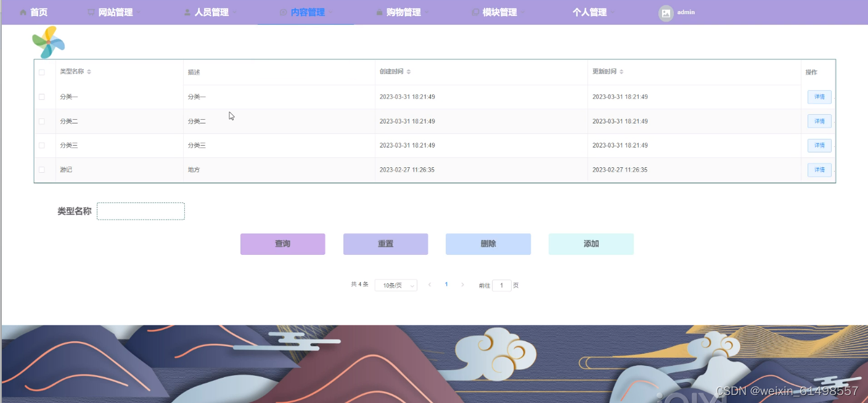Click the bag icon beside 购物管理
The width and height of the screenshot is (868, 403).
(x=380, y=12)
